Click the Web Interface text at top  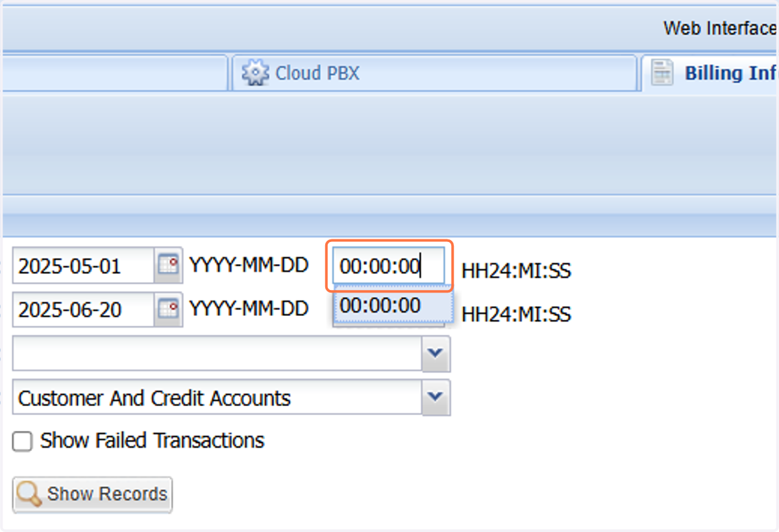[721, 28]
